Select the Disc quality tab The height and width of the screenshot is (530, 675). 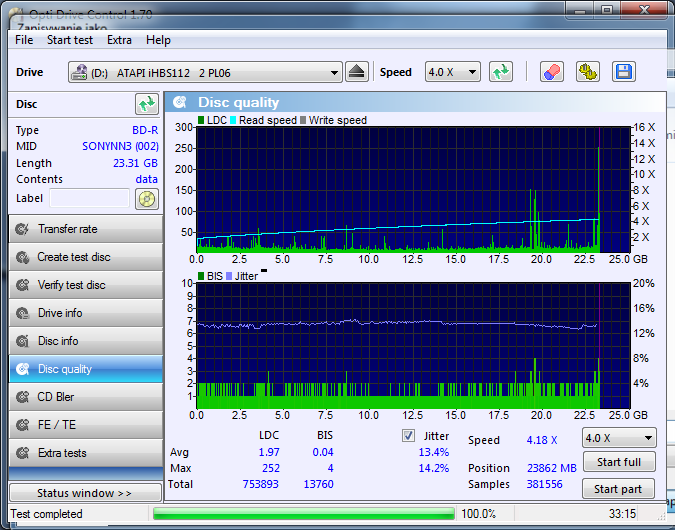[x=86, y=369]
